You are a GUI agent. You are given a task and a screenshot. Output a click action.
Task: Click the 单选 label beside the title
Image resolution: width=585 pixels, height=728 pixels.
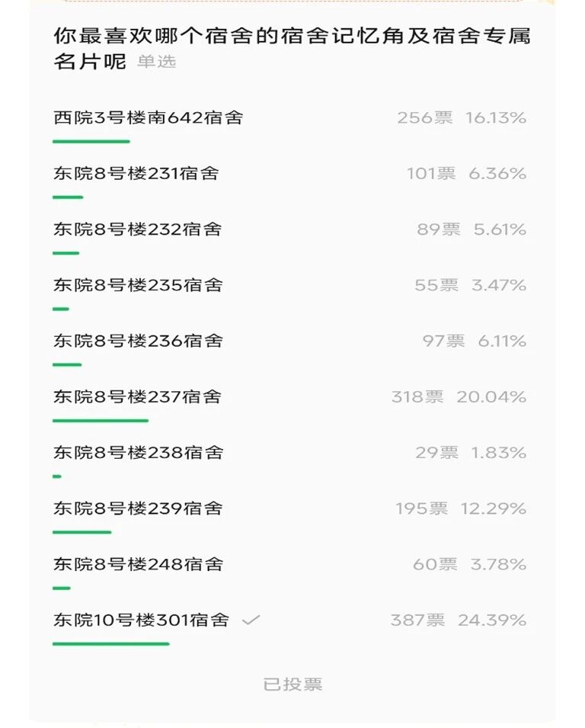pyautogui.click(x=156, y=63)
